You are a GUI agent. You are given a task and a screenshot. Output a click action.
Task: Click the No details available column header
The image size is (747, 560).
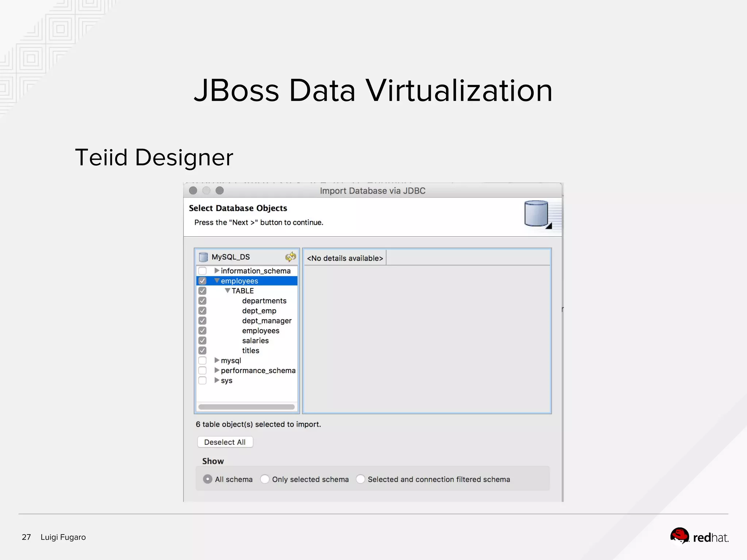(345, 258)
